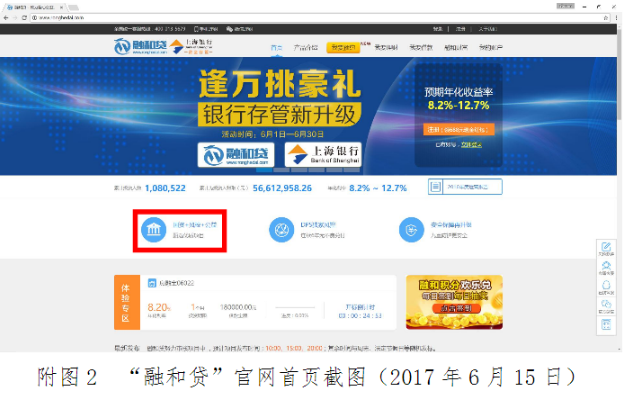The image size is (623, 400).
Task: Click the 180000.00 amount in product card
Action: [238, 307]
